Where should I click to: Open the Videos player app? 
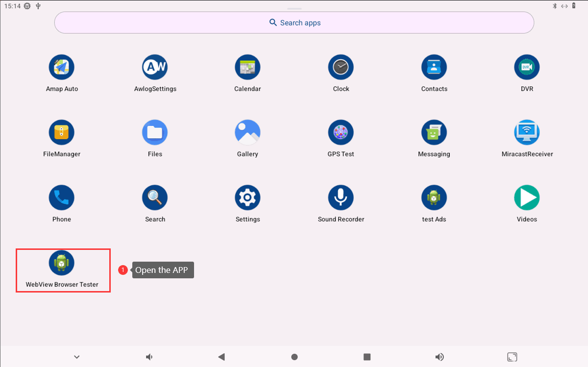point(527,197)
